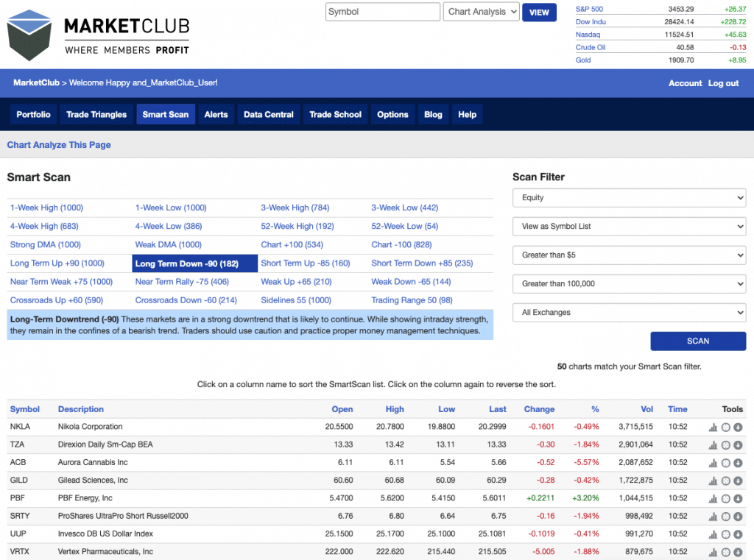Click the crosshair target icon for PBF
Viewport: 754px width, 560px height.
[725, 499]
